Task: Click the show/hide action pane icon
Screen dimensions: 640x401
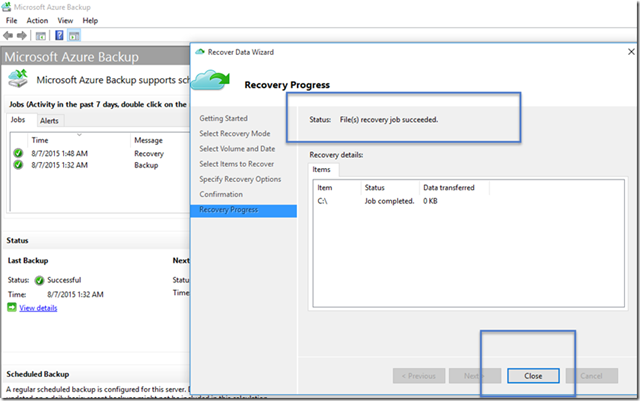Action: click(75, 35)
